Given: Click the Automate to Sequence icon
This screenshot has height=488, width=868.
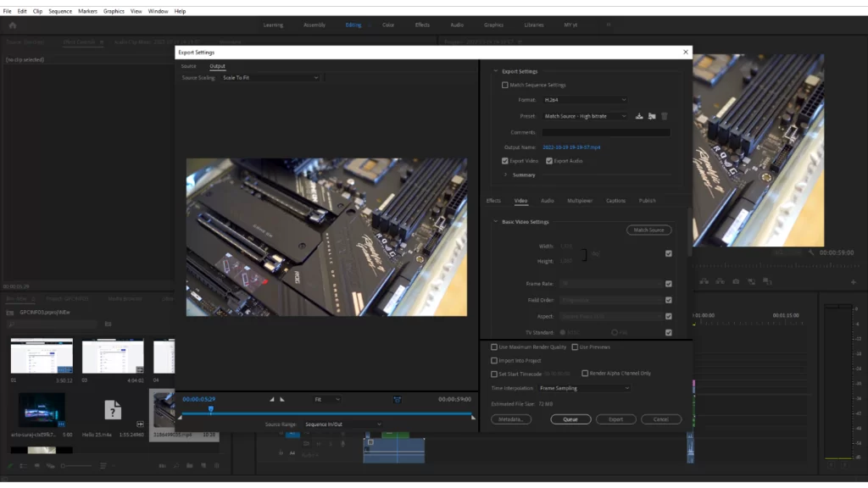Looking at the screenshot, I should (162, 466).
